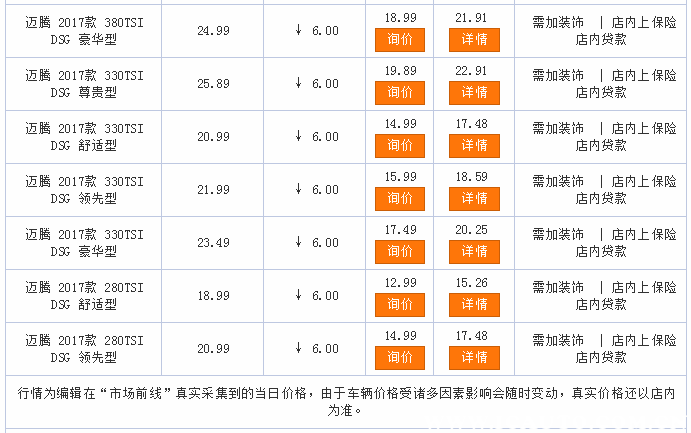Click the 18.99 guide price cell

coord(213,296)
